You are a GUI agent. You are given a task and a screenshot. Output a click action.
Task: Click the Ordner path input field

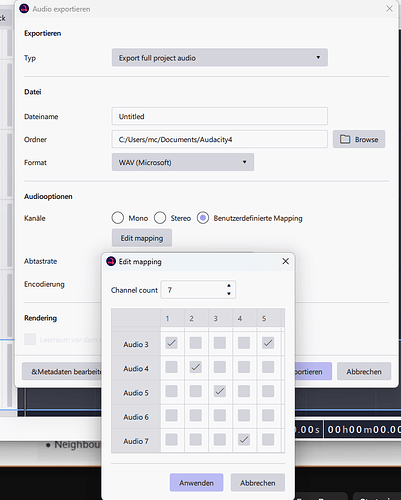(220, 139)
